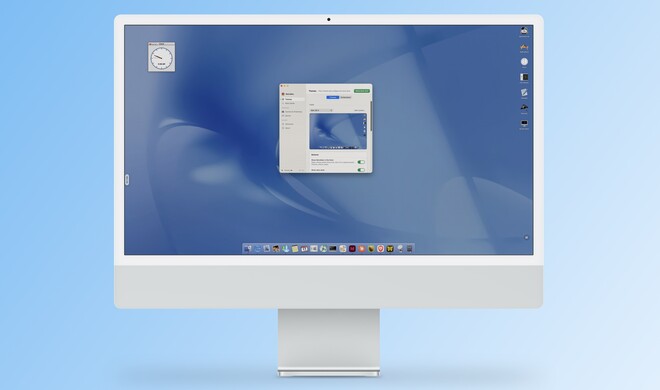The height and width of the screenshot is (390, 660).
Task: Open the theme selection dropdown above preview
Action: [321, 110]
